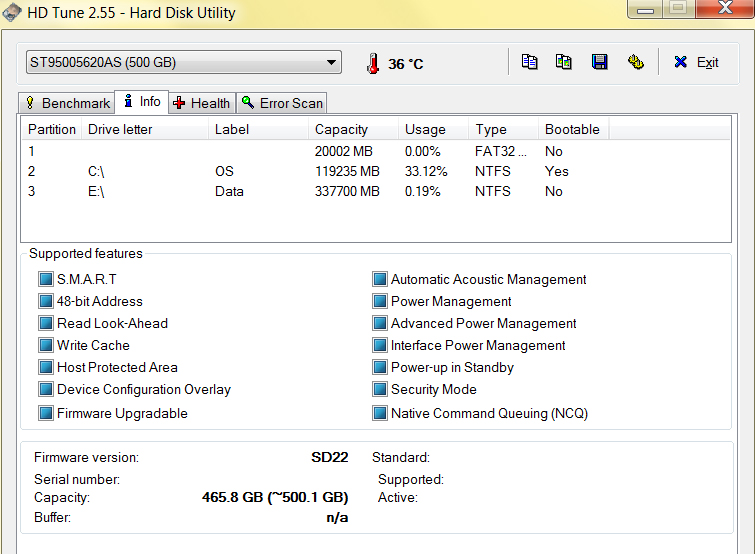Open the options wrench icon
The image size is (755, 554).
pos(636,62)
